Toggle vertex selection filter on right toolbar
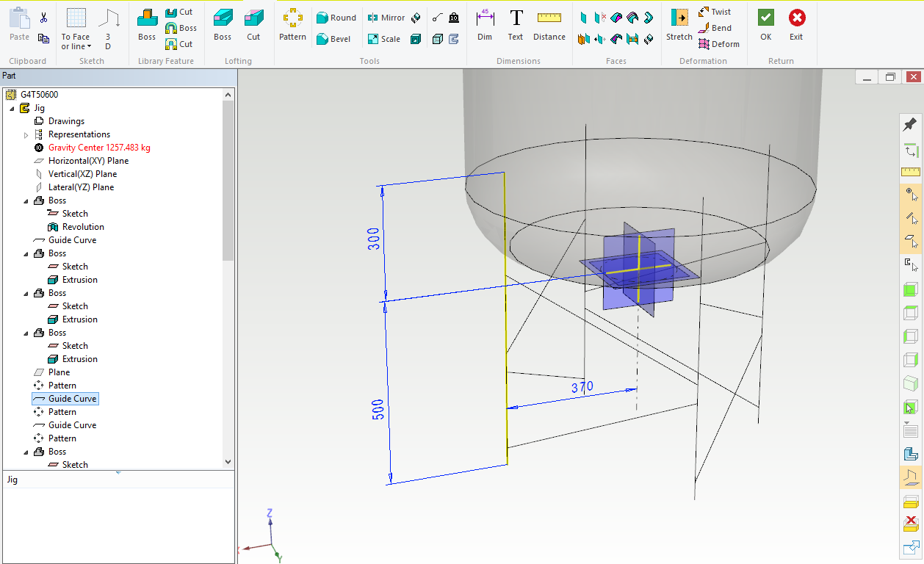The image size is (924, 564). tap(911, 194)
